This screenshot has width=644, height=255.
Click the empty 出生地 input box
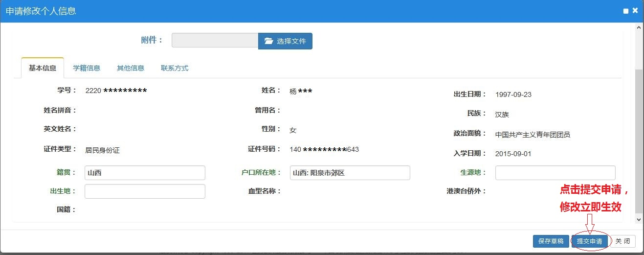tap(145, 191)
